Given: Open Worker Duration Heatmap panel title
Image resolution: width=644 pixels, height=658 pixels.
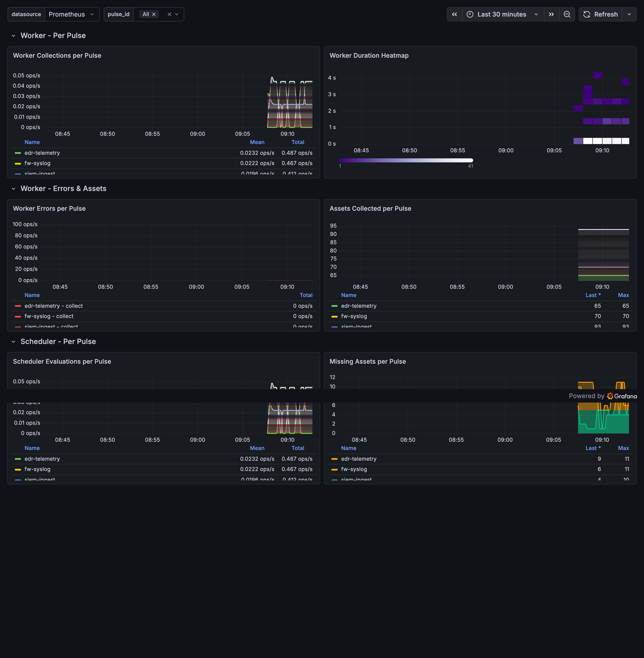Looking at the screenshot, I should (369, 55).
